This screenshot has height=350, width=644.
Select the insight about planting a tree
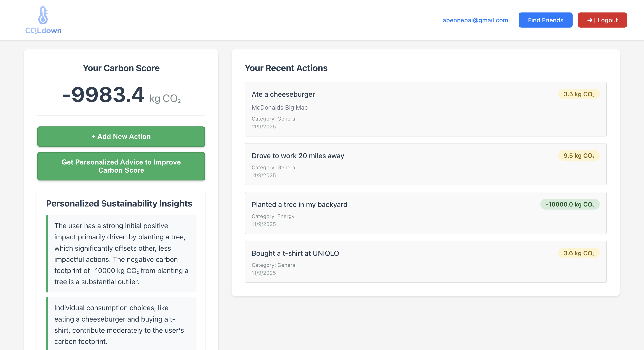pyautogui.click(x=121, y=253)
